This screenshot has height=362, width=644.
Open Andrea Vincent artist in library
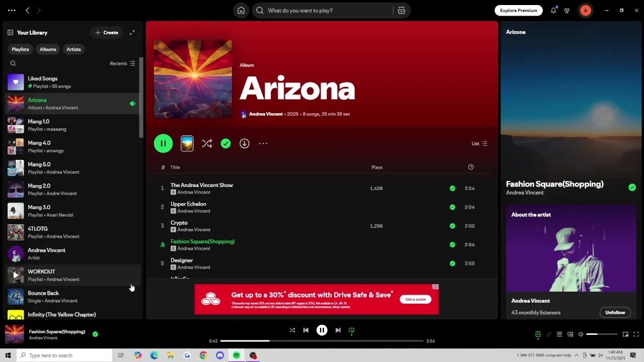[x=73, y=254]
